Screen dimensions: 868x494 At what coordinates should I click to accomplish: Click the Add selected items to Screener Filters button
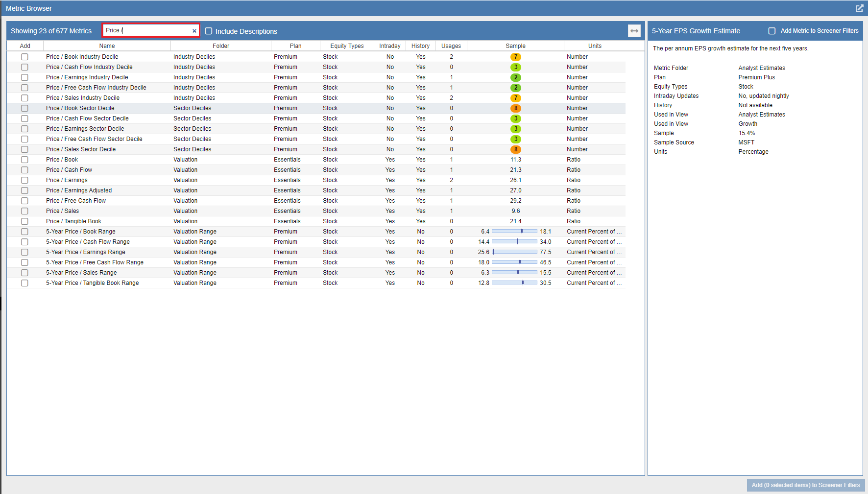coord(805,485)
